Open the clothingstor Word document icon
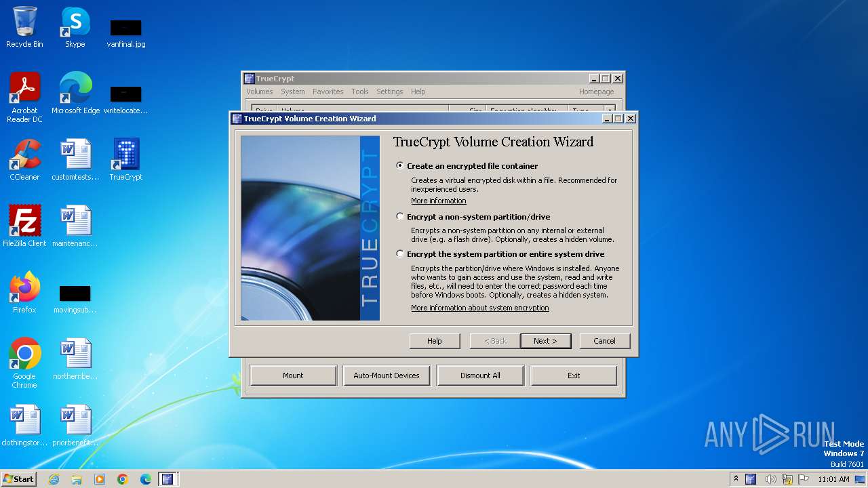Screen dimensions: 868x488 click(24, 426)
